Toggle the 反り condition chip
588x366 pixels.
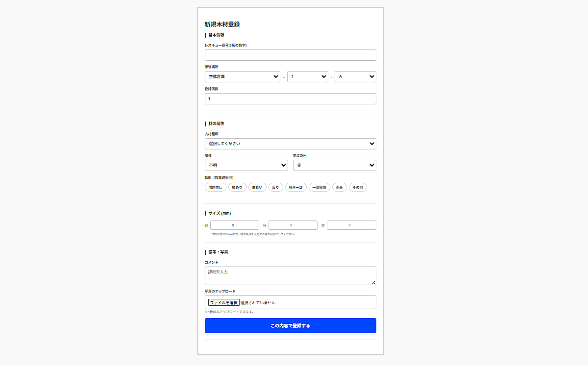click(x=275, y=187)
